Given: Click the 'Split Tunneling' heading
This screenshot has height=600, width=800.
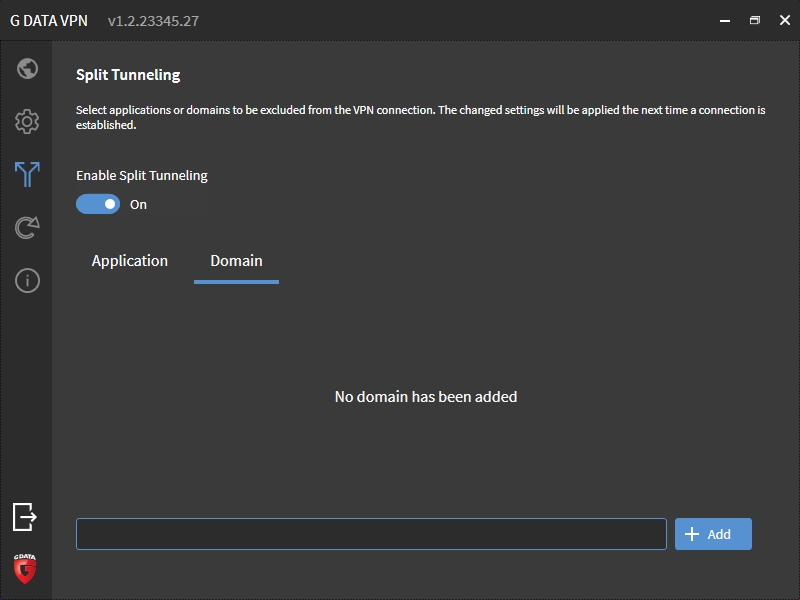Looking at the screenshot, I should tap(128, 75).
